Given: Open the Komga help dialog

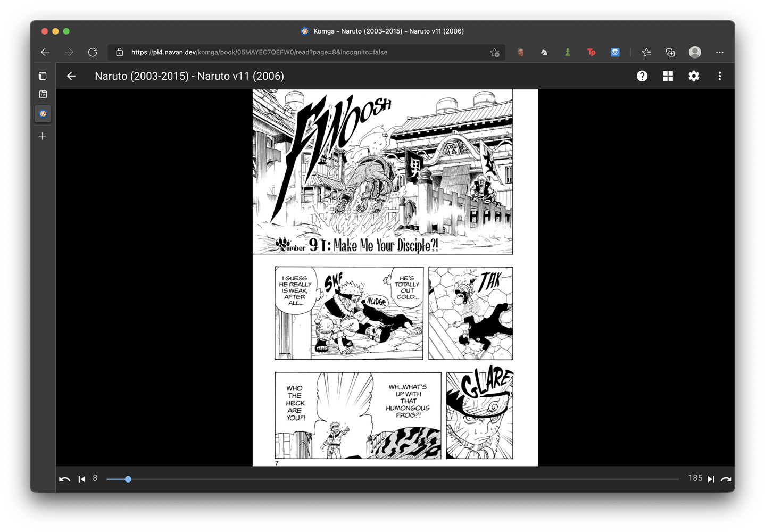Looking at the screenshot, I should 642,76.
